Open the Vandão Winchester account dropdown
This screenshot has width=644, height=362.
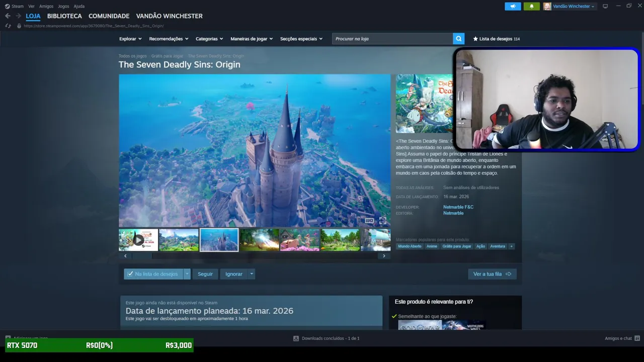(574, 6)
